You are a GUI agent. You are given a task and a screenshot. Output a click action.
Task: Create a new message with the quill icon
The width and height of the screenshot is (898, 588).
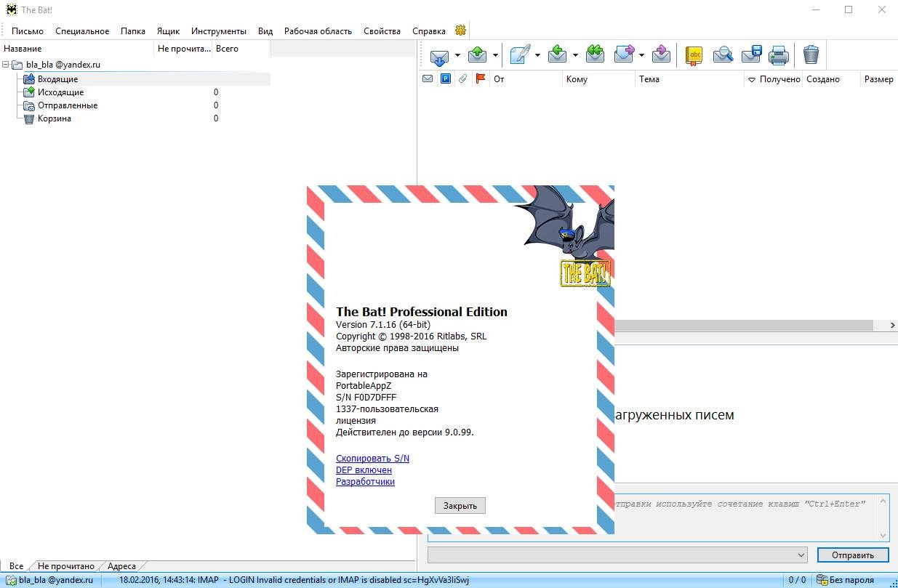click(520, 55)
